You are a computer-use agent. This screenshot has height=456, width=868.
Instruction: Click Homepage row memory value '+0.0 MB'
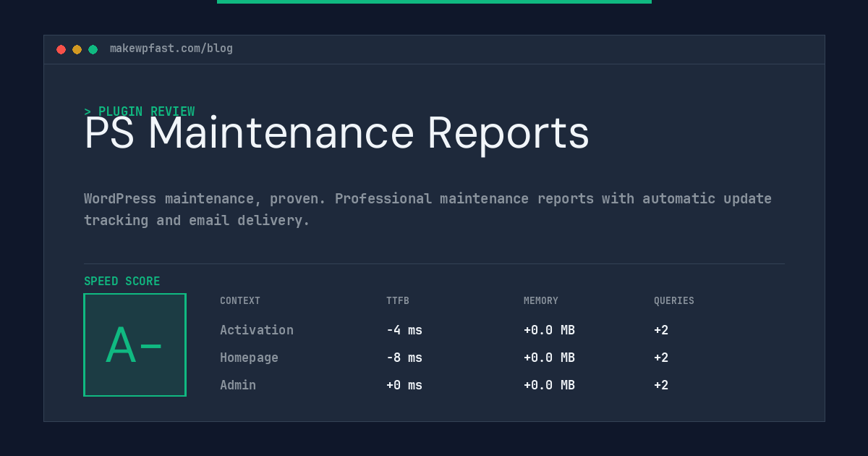point(549,358)
